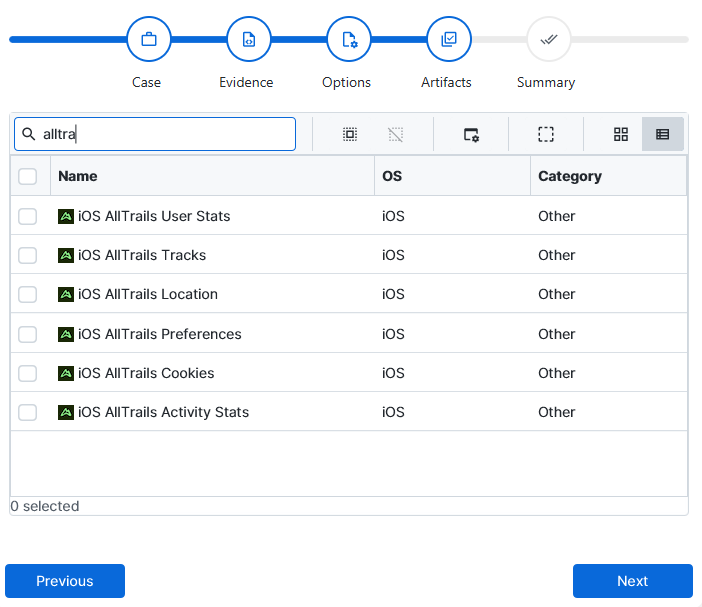This screenshot has height=607, width=702.
Task: Switch to grid view layout
Action: click(x=621, y=134)
